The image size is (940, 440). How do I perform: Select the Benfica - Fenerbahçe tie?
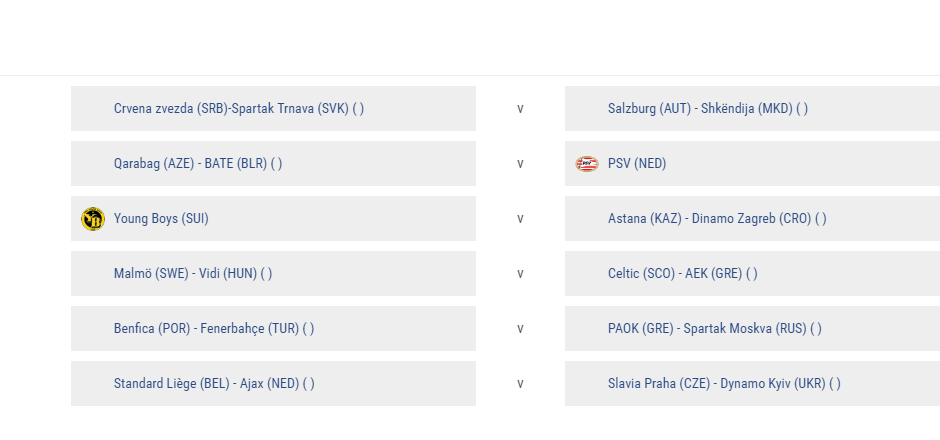tap(214, 329)
